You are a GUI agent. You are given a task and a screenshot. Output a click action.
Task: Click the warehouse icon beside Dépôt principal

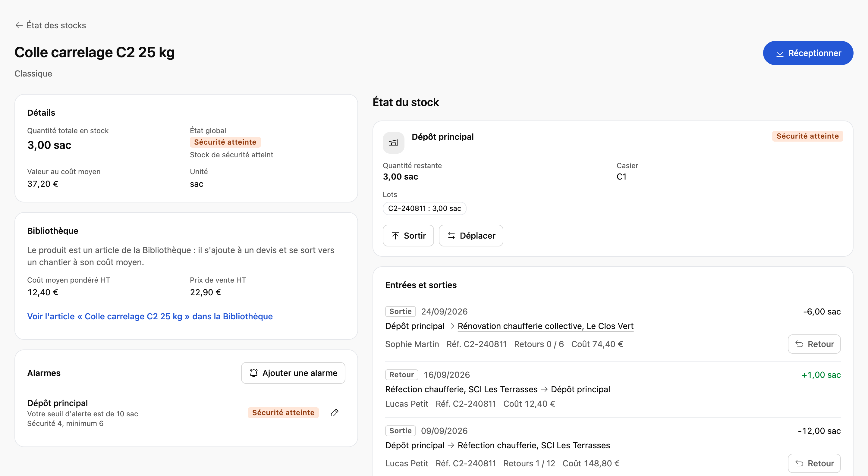(393, 143)
